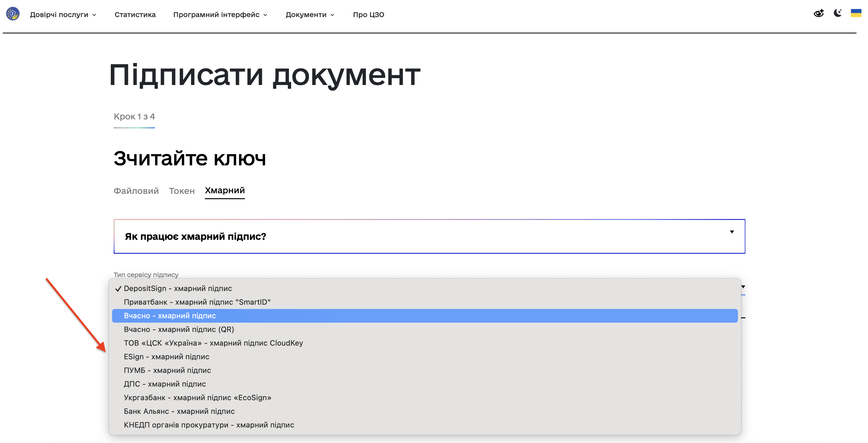Image resolution: width=868 pixels, height=443 pixels.
Task: Choose Укргазбанк EcoSign option
Action: (197, 398)
